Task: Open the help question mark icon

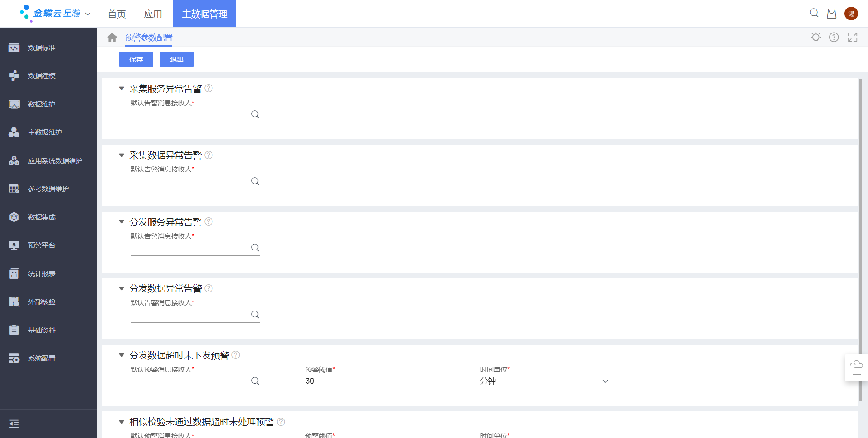Action: pos(834,37)
